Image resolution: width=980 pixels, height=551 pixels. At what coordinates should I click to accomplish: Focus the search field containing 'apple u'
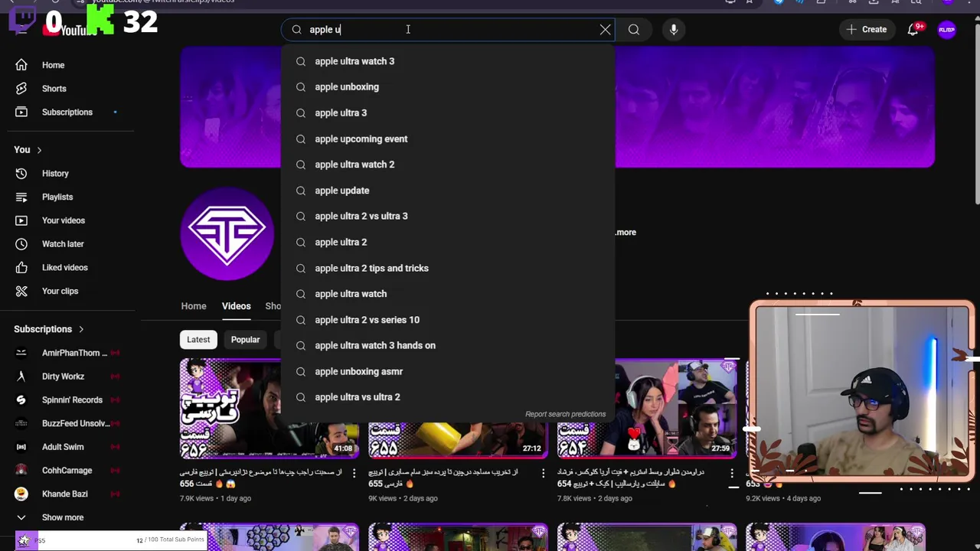(448, 30)
